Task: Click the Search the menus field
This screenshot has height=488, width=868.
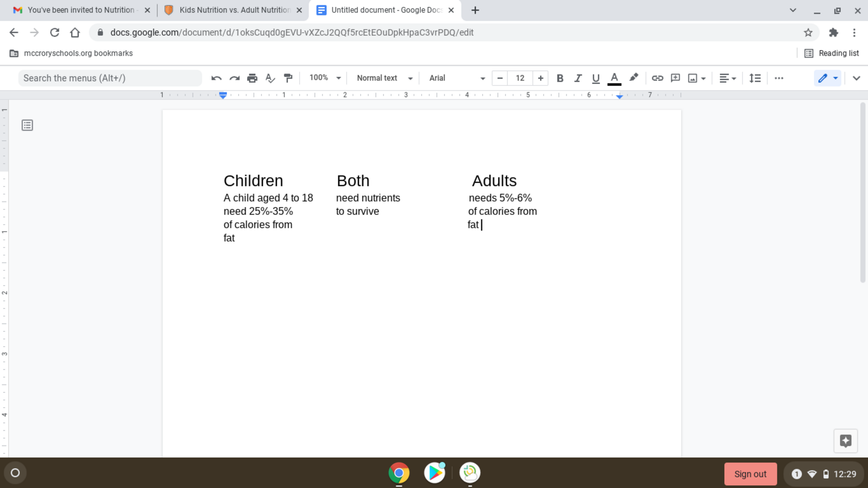Action: click(x=110, y=78)
